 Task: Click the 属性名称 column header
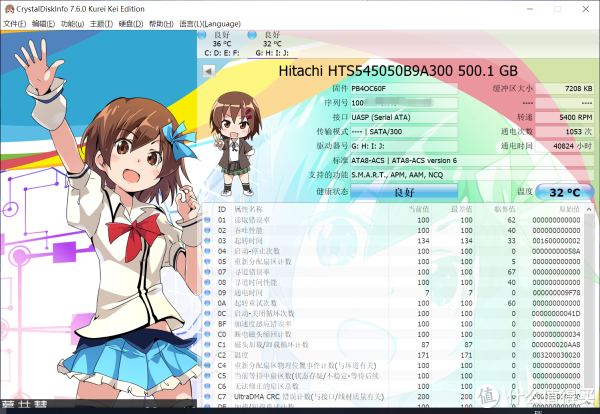click(248, 209)
